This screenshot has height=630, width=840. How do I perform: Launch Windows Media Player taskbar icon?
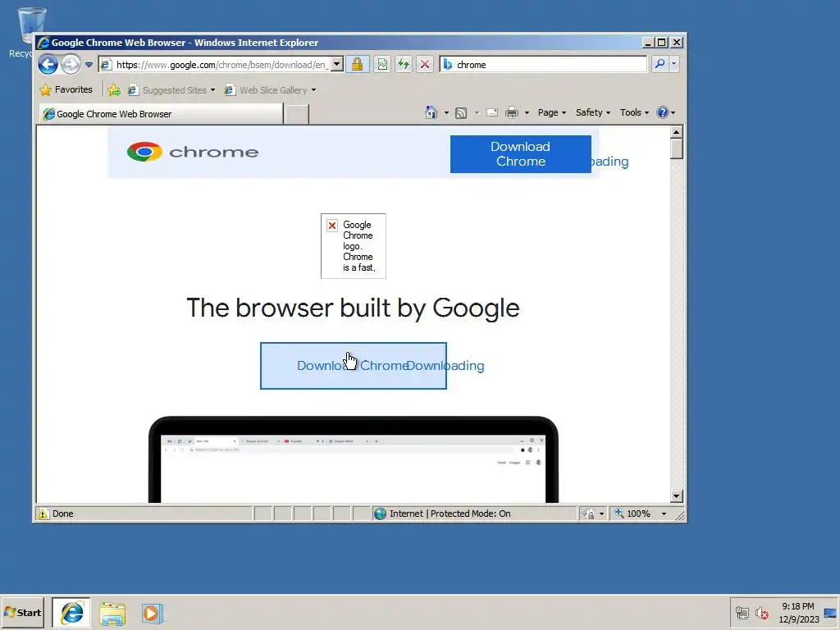(152, 614)
